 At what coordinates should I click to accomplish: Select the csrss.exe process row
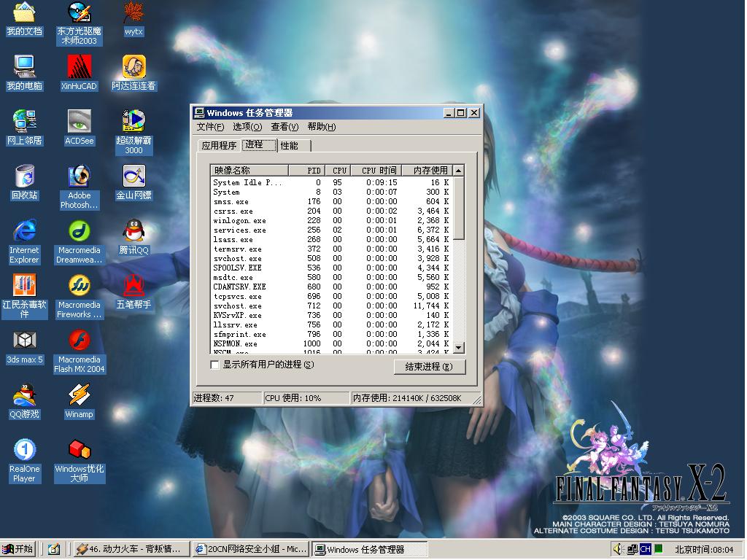pos(332,211)
